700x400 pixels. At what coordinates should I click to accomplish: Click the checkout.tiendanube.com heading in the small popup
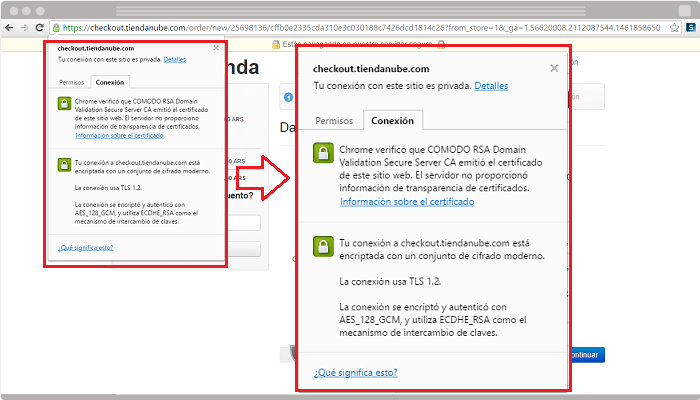96,48
